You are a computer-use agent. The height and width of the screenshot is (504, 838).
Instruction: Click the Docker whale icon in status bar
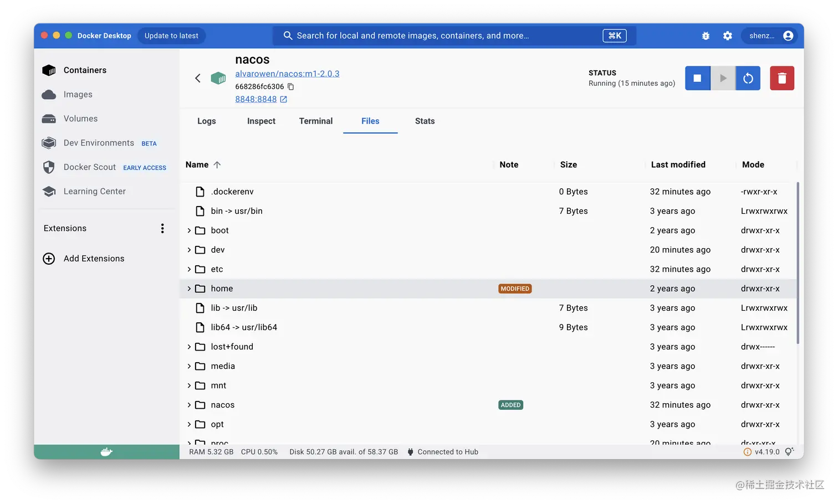tap(106, 452)
